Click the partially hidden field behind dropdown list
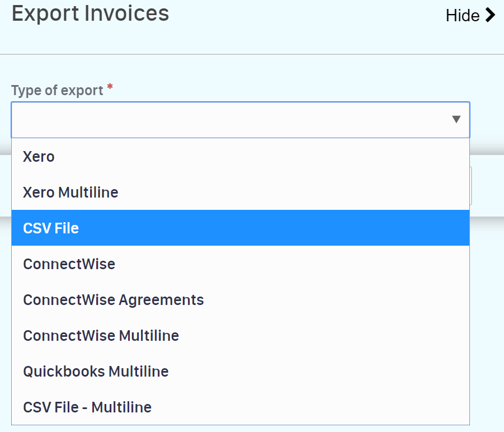Screen dimensions: 504x432 coord(472,186)
